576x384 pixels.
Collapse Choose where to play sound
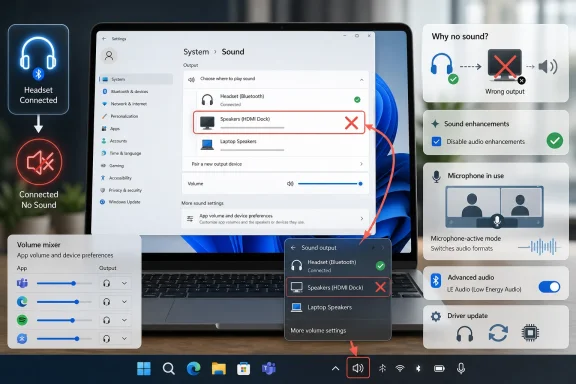(361, 80)
